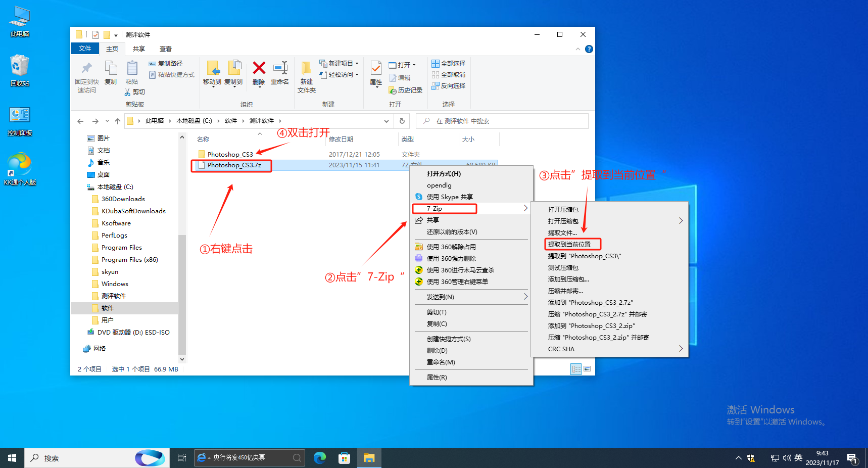The image size is (868, 468).
Task: Open Microsoft Edge from taskbar
Action: [x=320, y=458]
